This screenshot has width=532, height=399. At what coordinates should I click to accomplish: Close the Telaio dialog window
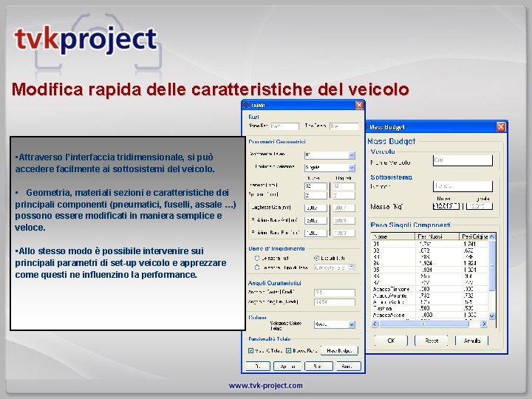[359, 105]
